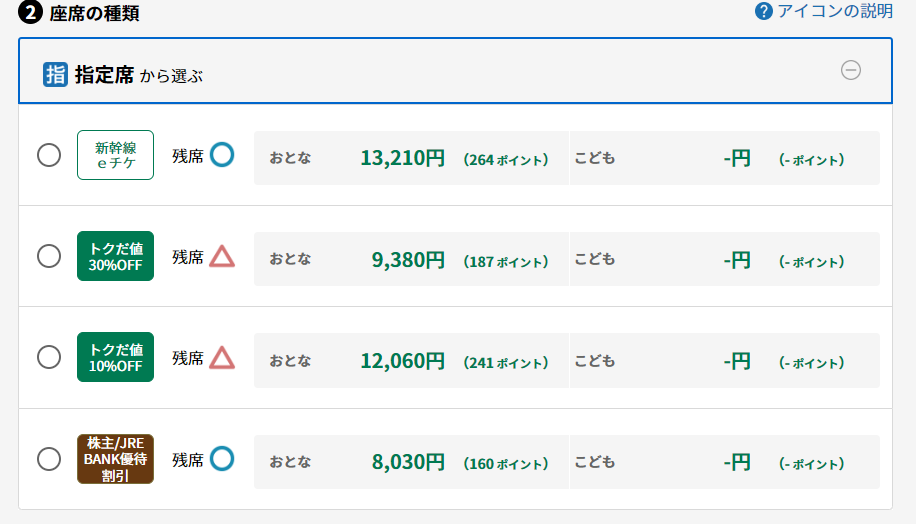Collapse the 指定席 section minus icon

click(x=851, y=70)
